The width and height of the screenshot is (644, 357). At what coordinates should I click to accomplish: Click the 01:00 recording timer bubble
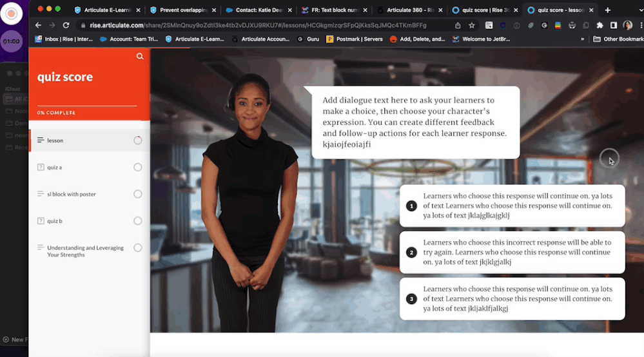tap(11, 41)
